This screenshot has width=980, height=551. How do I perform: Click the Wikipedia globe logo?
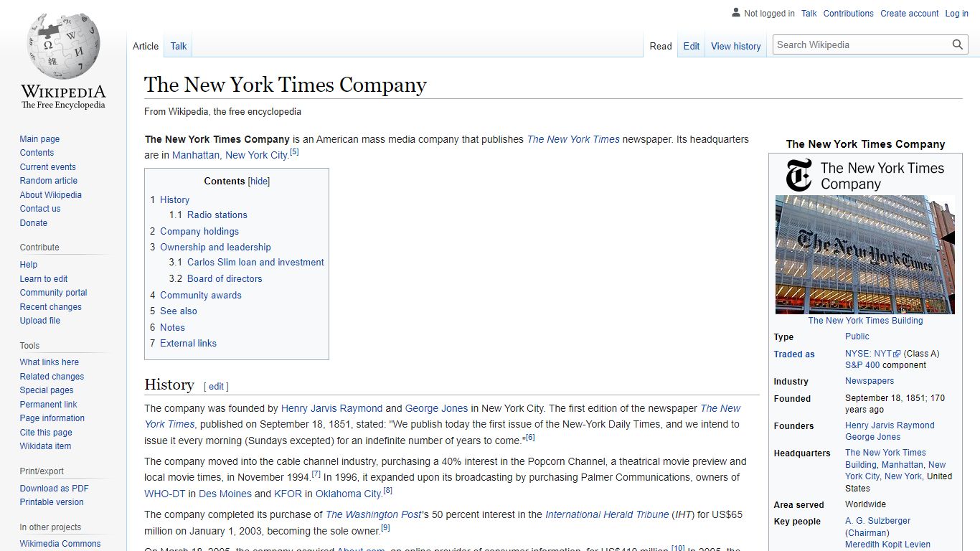click(63, 44)
